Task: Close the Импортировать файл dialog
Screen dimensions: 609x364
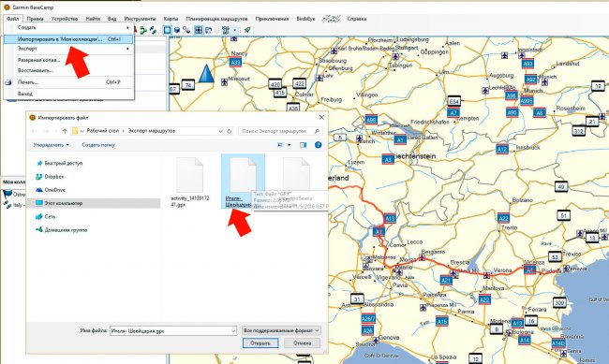Action: click(x=321, y=117)
